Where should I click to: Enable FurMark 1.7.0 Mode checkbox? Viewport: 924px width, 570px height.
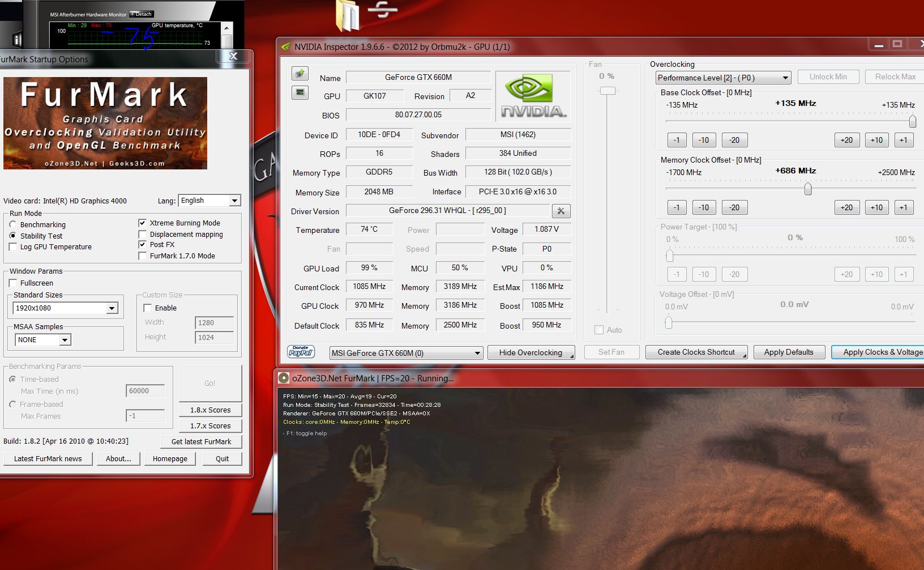click(143, 256)
